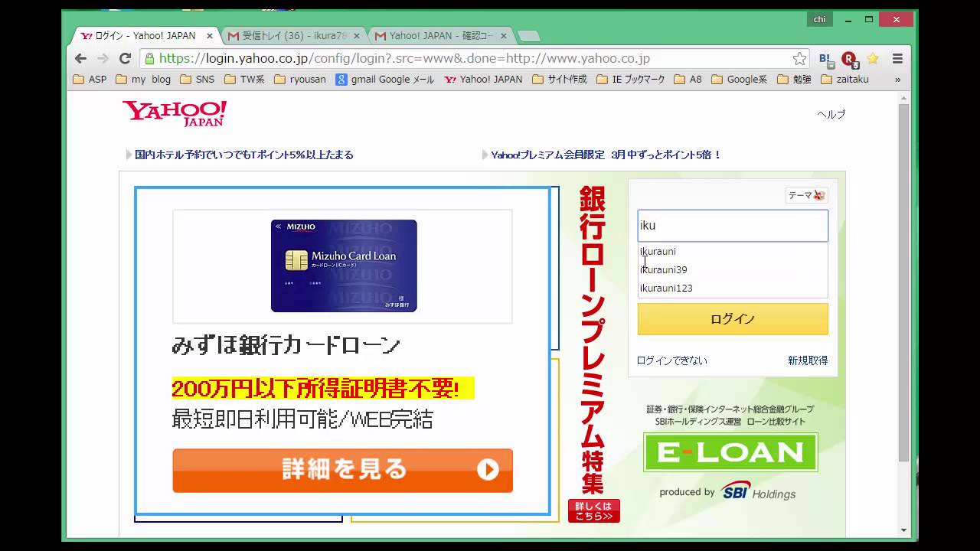Open the Chrome hamburger menu
Viewport: 980px width, 551px height.
click(x=897, y=59)
